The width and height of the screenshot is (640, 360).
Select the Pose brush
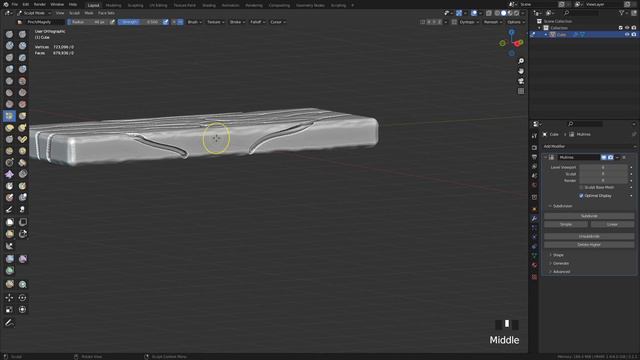click(22, 140)
